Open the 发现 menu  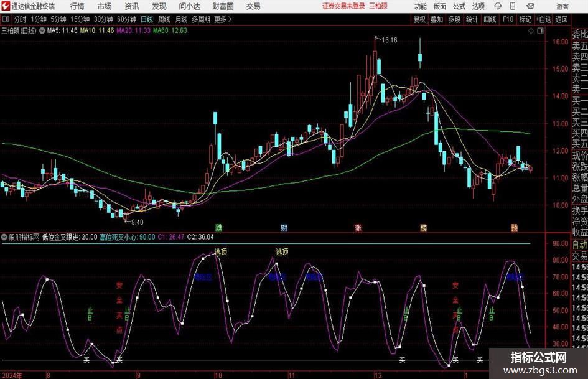tap(159, 6)
